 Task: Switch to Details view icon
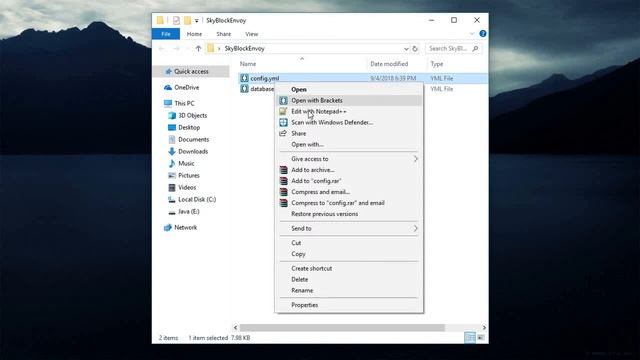click(x=470, y=338)
